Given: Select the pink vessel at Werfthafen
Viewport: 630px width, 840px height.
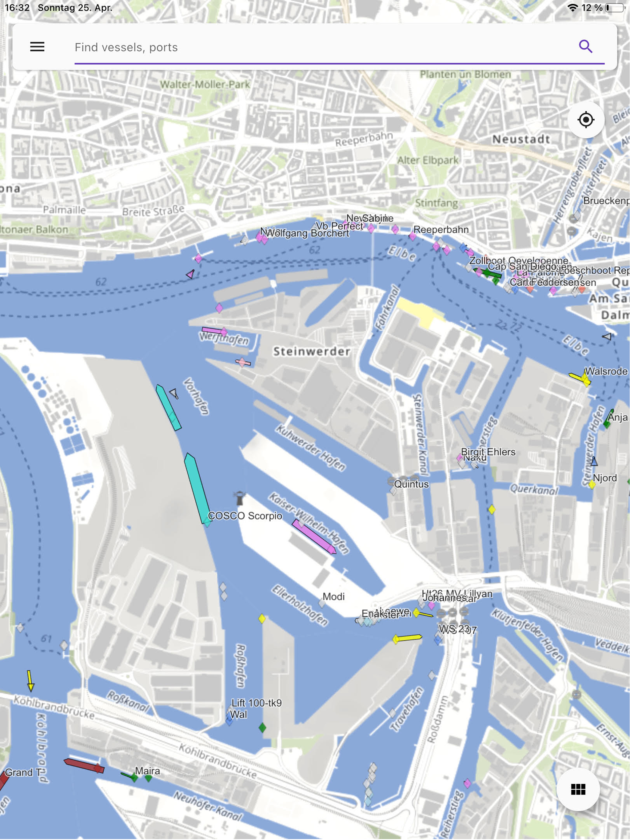Looking at the screenshot, I should click(214, 331).
